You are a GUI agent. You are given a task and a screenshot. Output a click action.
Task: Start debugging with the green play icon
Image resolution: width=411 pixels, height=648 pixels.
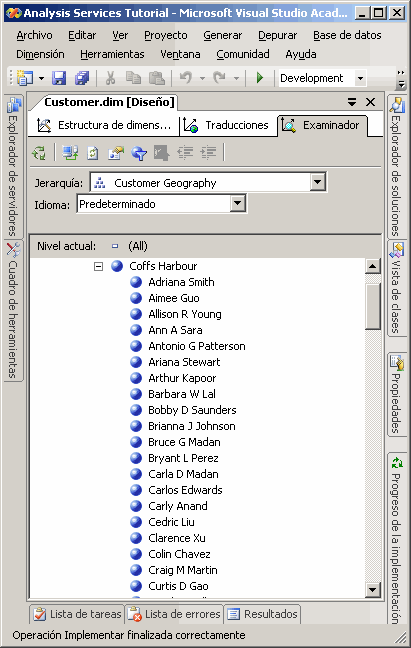pyautogui.click(x=260, y=78)
